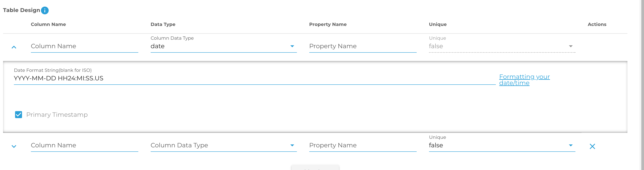Image resolution: width=644 pixels, height=170 pixels.
Task: Click second row Column Name field
Action: [84, 145]
